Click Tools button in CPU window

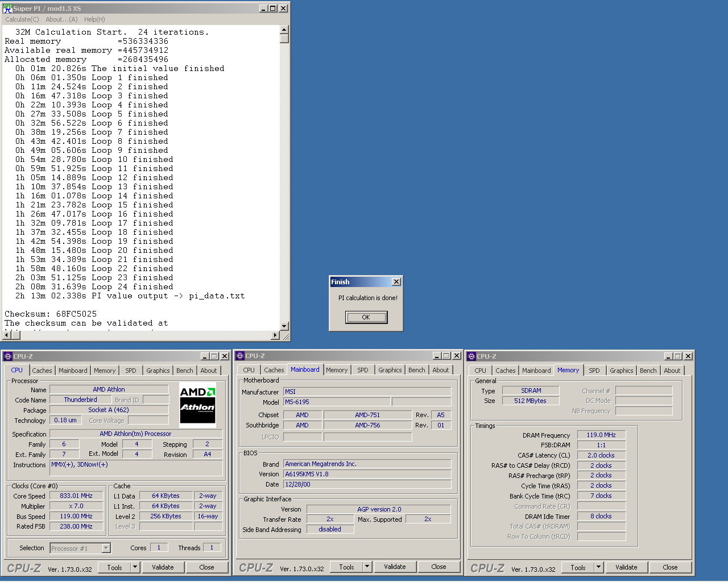tap(114, 567)
